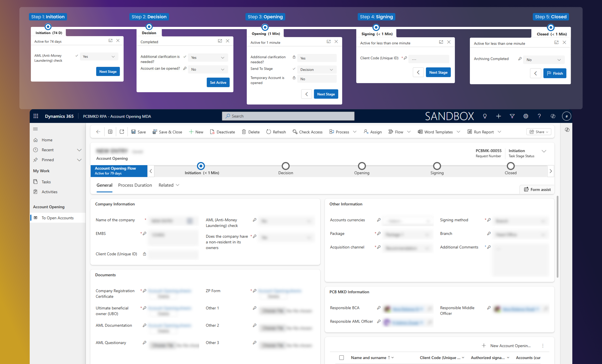The width and height of the screenshot is (602, 364).
Task: Open the Related tab menu
Action: (x=169, y=185)
